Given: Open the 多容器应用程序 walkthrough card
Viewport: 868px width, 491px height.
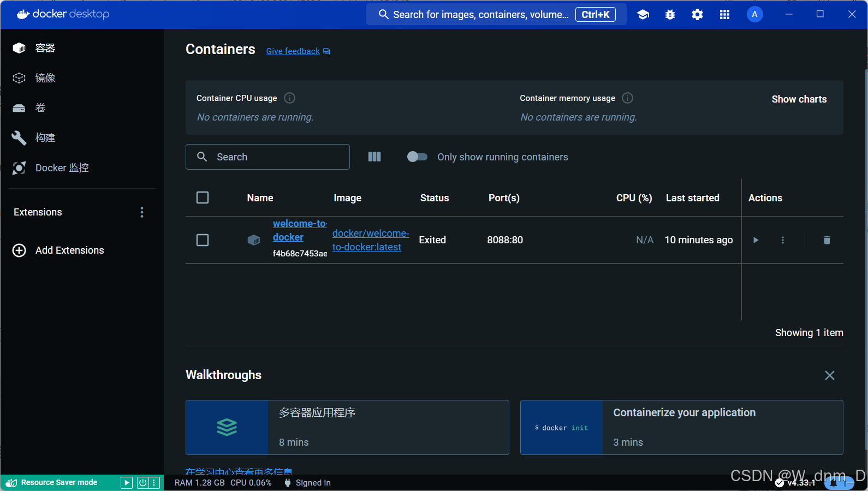Looking at the screenshot, I should 347,428.
